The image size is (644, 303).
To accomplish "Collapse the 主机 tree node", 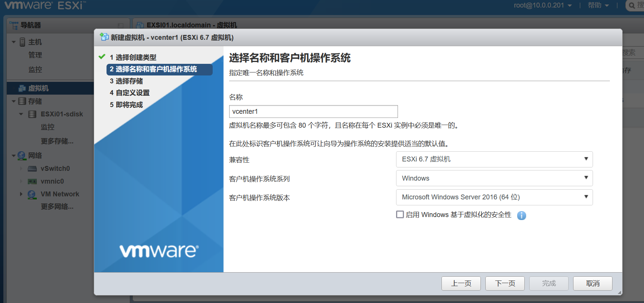I will click(14, 42).
